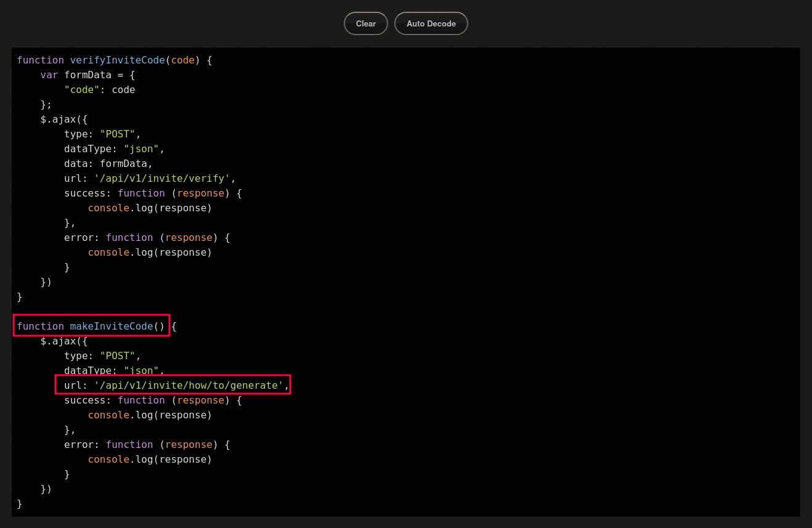Click the '/api/v1/invite/how/to/generate' URL string

pos(189,385)
